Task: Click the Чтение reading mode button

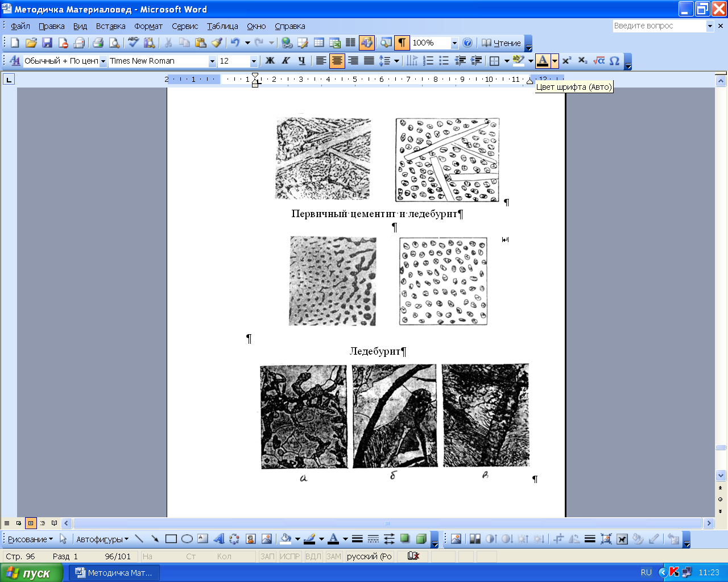Action: pos(501,43)
